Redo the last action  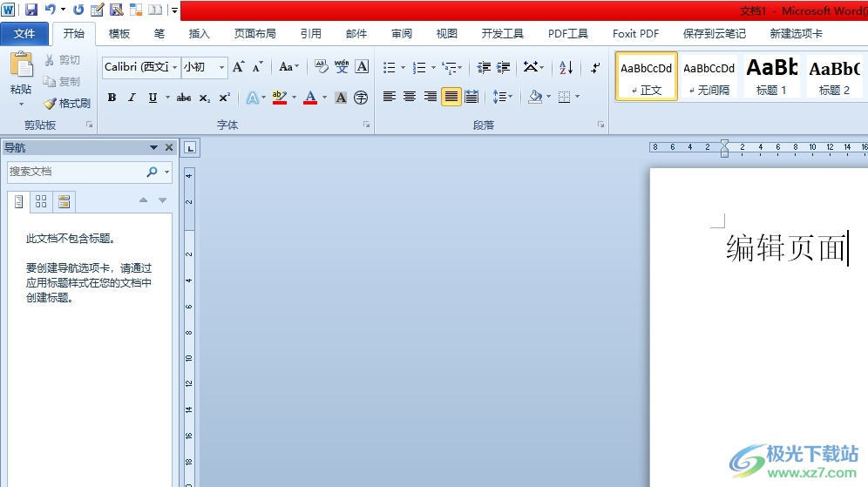coord(78,10)
